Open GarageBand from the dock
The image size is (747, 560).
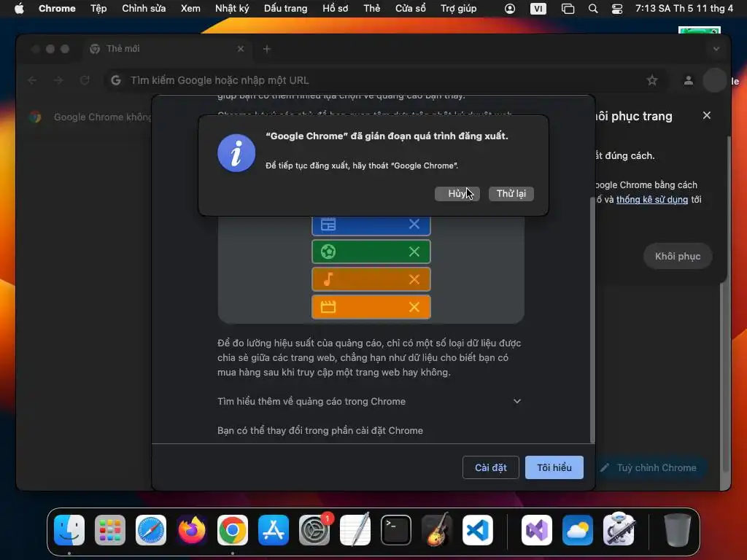[x=437, y=530]
